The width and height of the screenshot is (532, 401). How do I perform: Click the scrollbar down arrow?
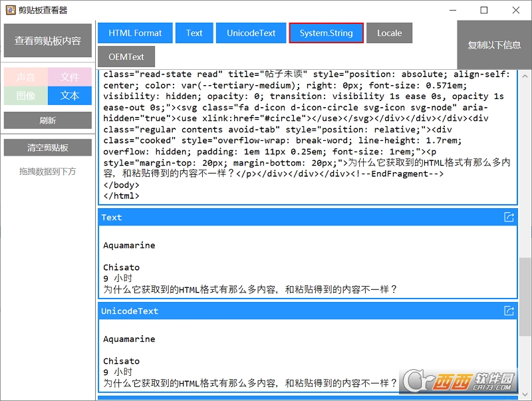pos(525,394)
